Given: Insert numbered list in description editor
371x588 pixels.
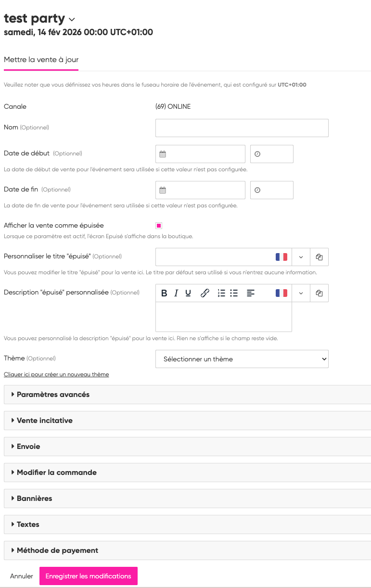Looking at the screenshot, I should [221, 293].
